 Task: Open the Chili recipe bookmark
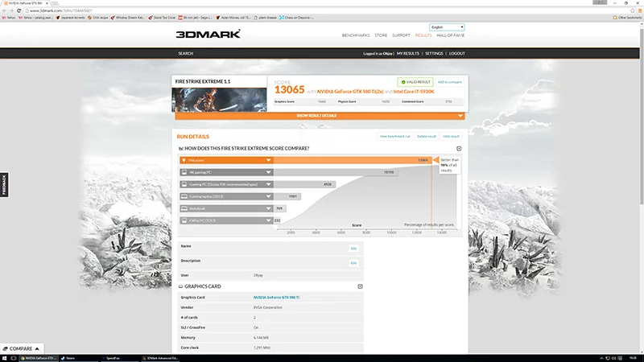(x=97, y=18)
